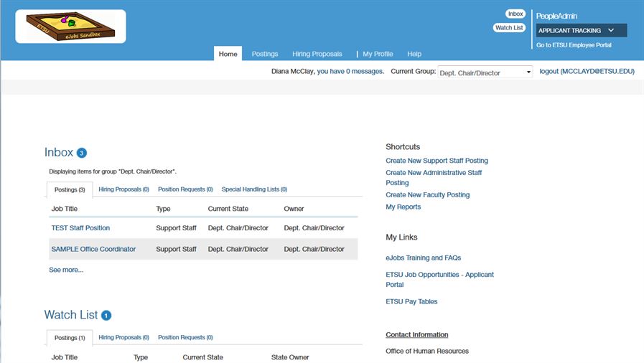This screenshot has width=644, height=363.
Task: Click See more under Inbox
Action: coord(66,270)
